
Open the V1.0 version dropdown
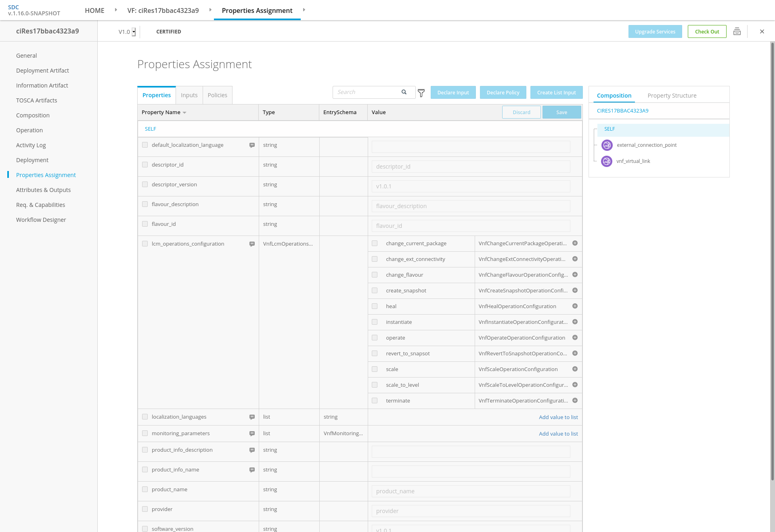134,32
